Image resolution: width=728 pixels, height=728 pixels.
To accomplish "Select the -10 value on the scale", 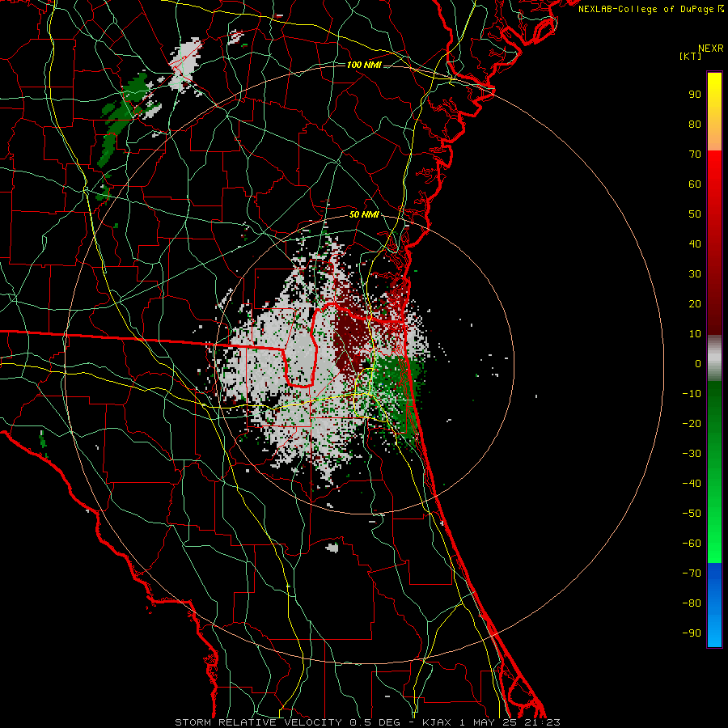I will [692, 394].
